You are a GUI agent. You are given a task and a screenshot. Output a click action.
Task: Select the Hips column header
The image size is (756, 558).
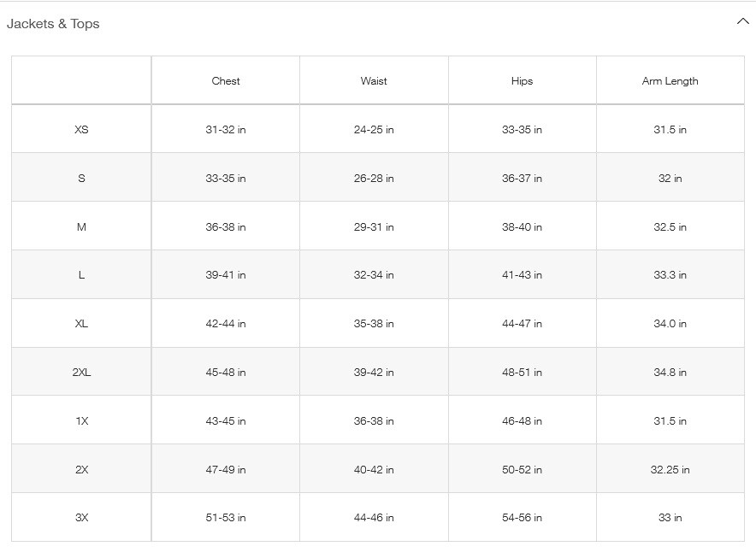[x=523, y=81]
